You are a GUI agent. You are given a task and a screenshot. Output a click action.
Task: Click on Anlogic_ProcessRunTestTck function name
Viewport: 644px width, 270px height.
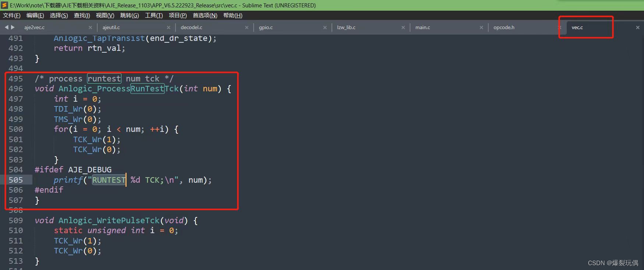[x=118, y=89]
